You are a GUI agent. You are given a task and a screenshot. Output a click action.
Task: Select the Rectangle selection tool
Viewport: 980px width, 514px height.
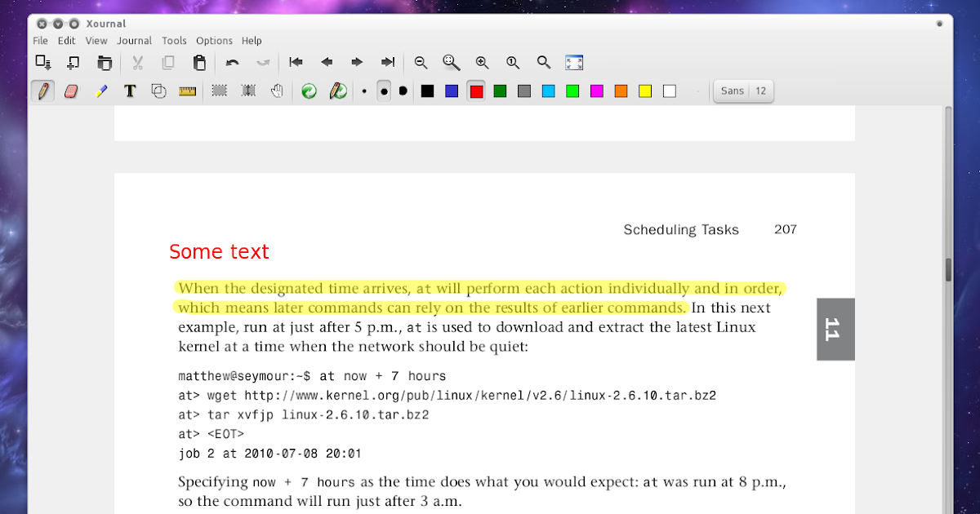(x=220, y=91)
